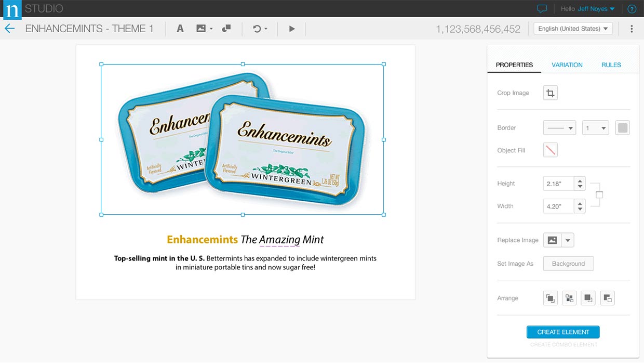Click the 'Enhancemints The Amazing Mint' headline
The image size is (644, 363).
coord(245,240)
